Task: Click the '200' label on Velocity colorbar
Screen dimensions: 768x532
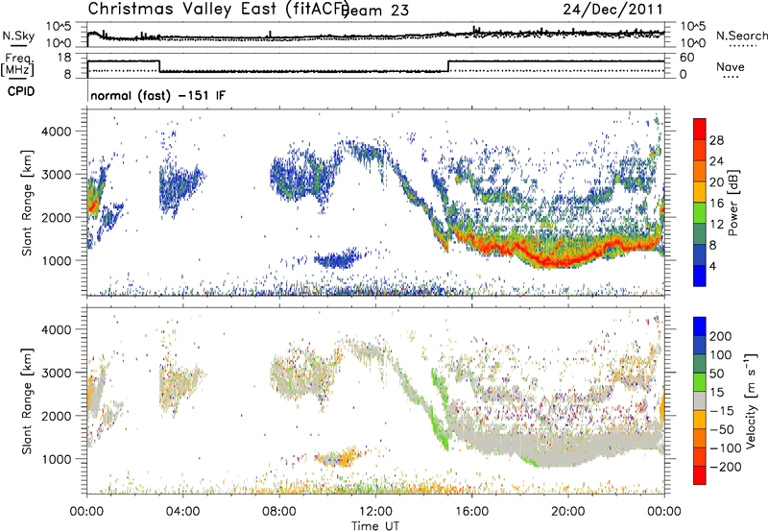Action: (721, 336)
